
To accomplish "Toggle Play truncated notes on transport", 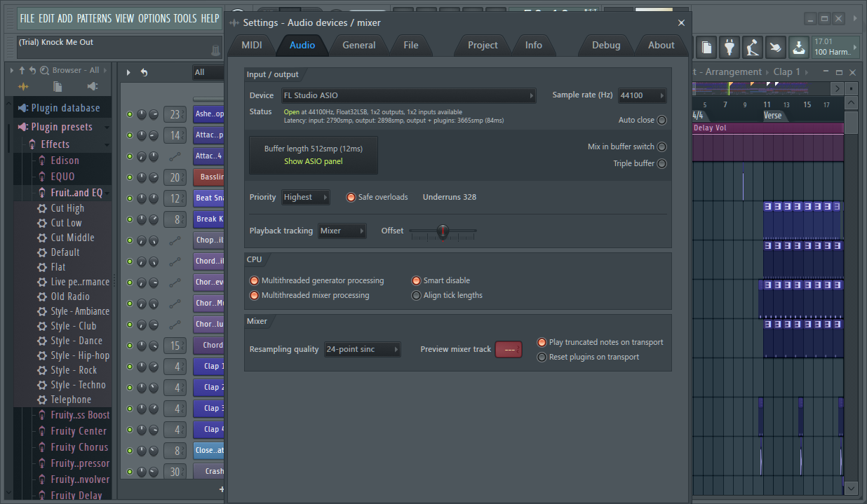I will [x=542, y=342].
